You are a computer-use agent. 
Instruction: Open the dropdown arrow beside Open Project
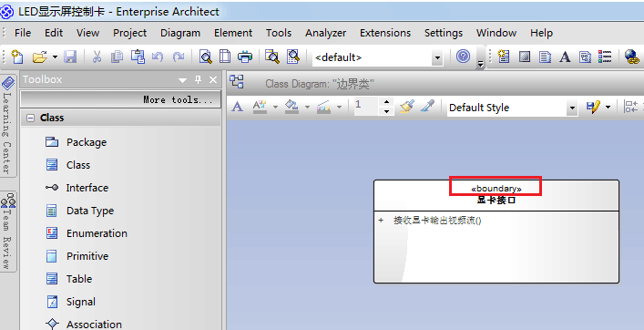55,57
